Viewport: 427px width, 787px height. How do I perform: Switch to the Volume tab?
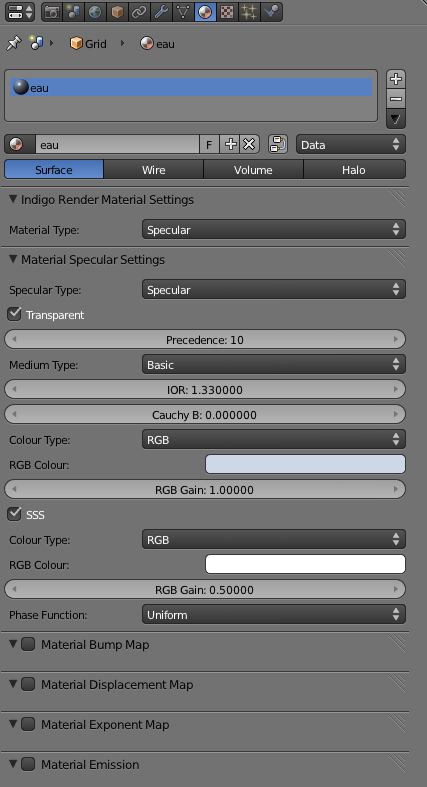(x=253, y=170)
